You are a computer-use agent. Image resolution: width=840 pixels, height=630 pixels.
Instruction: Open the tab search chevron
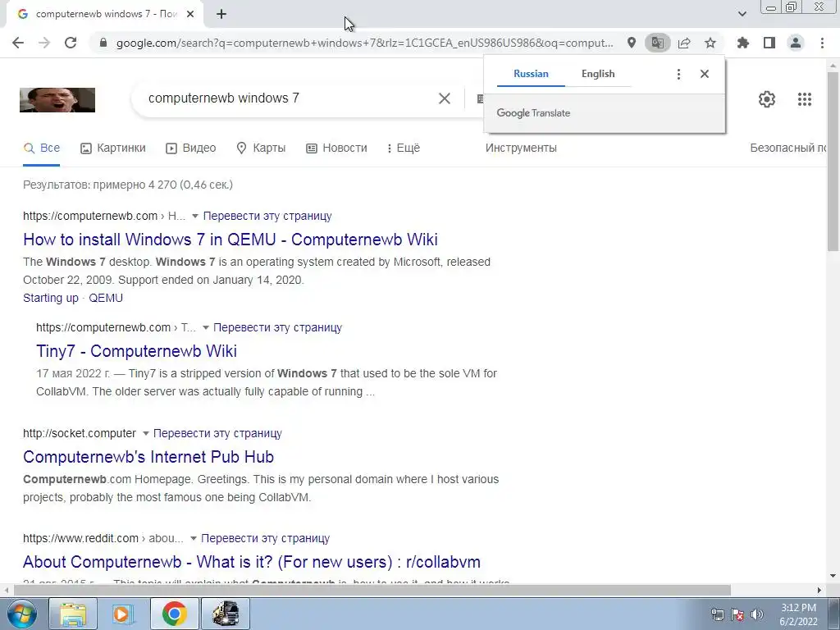(x=742, y=14)
